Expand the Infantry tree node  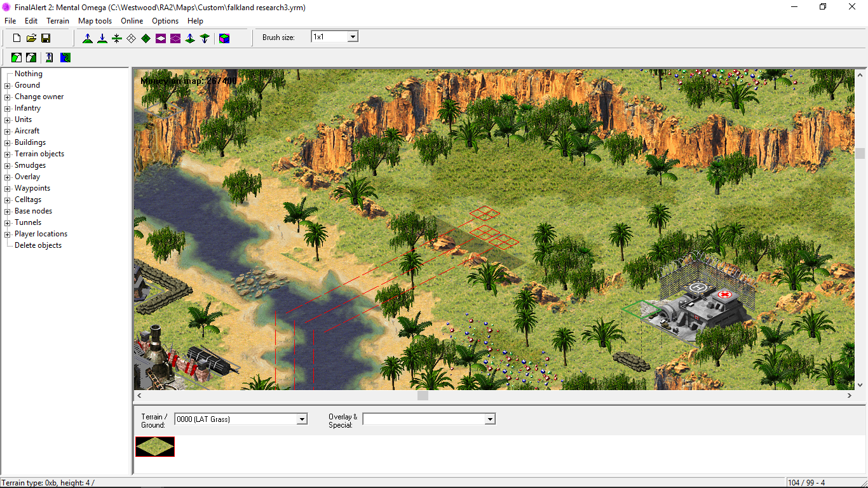point(8,108)
